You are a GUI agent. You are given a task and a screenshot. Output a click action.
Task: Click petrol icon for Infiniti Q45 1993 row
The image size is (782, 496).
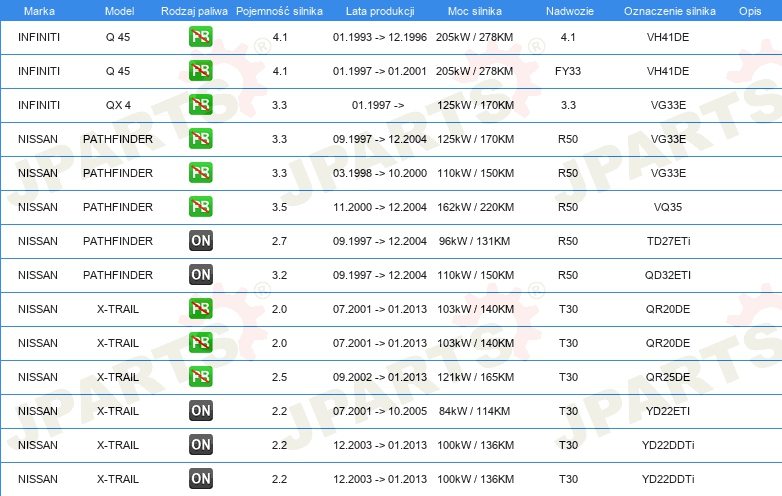click(200, 37)
